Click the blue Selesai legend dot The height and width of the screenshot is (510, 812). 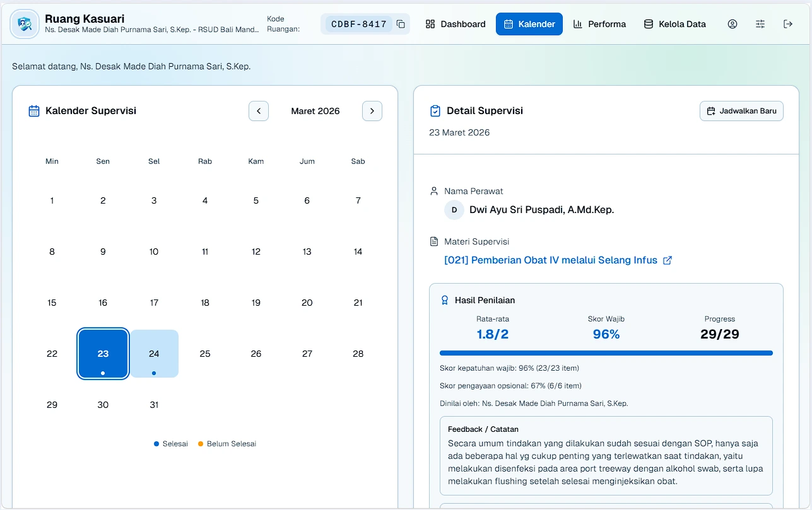156,444
